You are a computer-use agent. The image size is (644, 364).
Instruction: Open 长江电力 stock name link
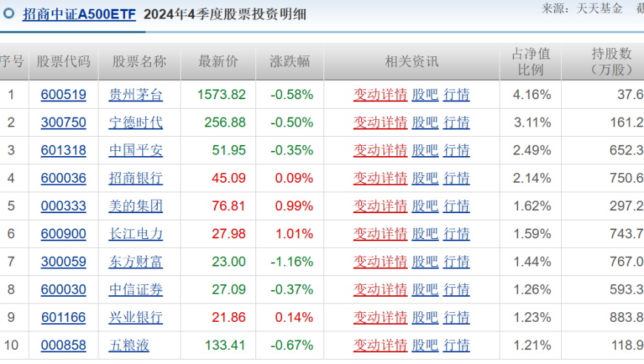(135, 234)
